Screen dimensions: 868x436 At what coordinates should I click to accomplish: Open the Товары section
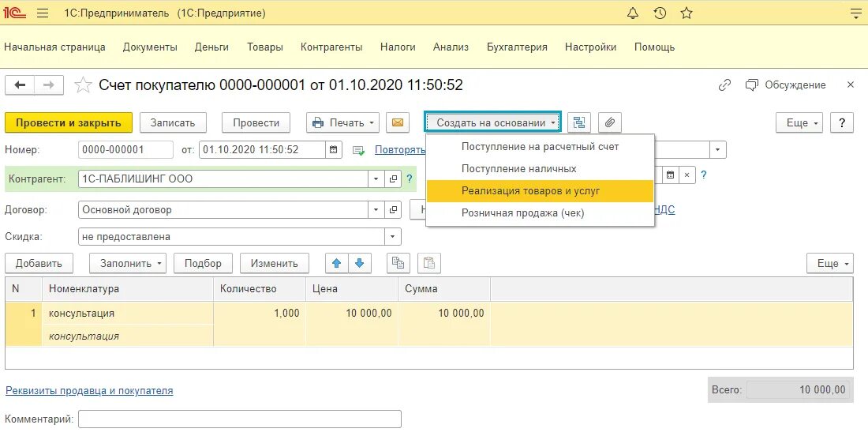pyautogui.click(x=264, y=47)
